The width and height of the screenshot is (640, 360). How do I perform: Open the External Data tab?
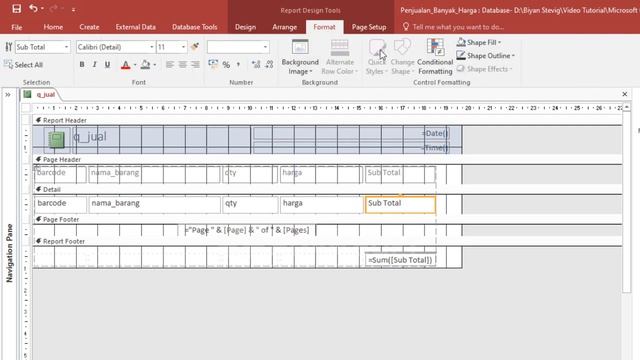pos(136,27)
